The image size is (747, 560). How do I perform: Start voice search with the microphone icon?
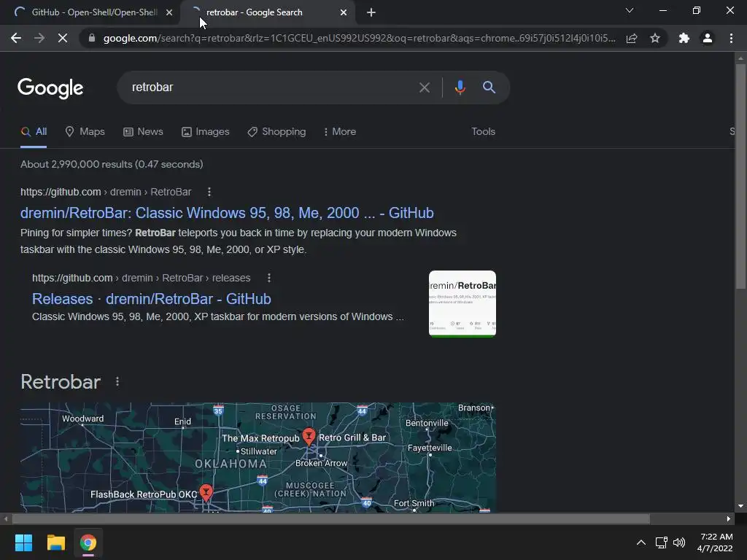pos(460,87)
